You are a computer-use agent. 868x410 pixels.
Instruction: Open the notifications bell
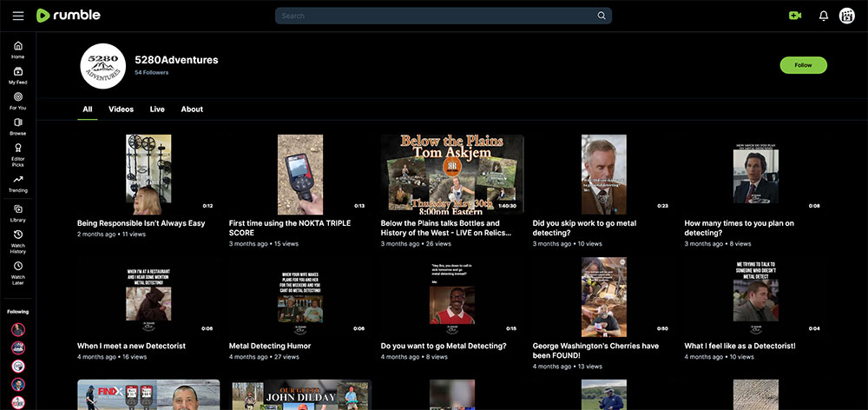[824, 16]
